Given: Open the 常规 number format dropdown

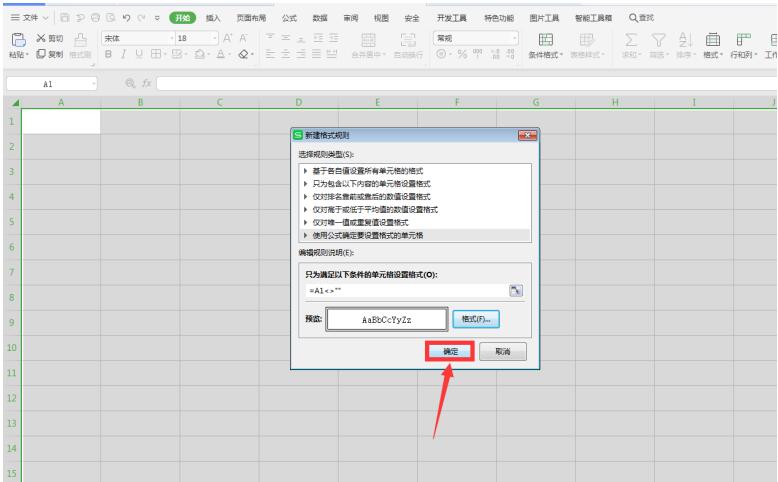Looking at the screenshot, I should [515, 38].
